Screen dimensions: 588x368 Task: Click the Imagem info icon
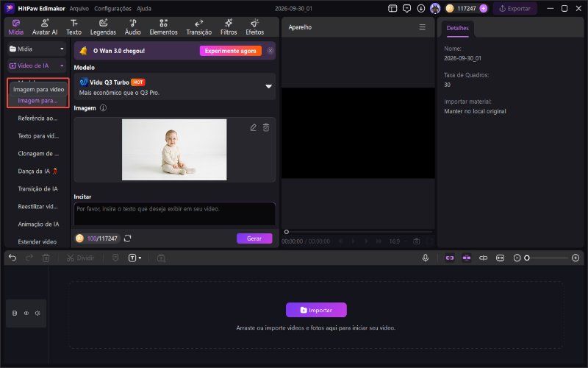(x=103, y=108)
